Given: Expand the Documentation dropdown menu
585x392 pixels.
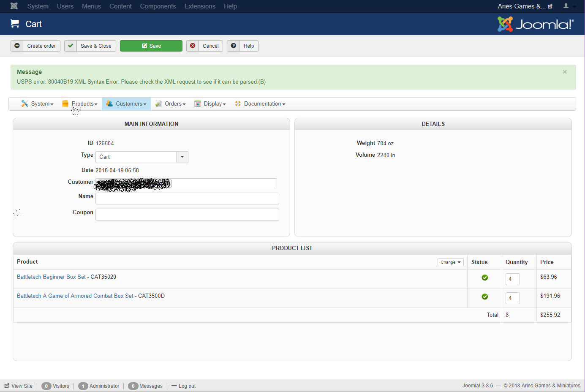Looking at the screenshot, I should [260, 103].
